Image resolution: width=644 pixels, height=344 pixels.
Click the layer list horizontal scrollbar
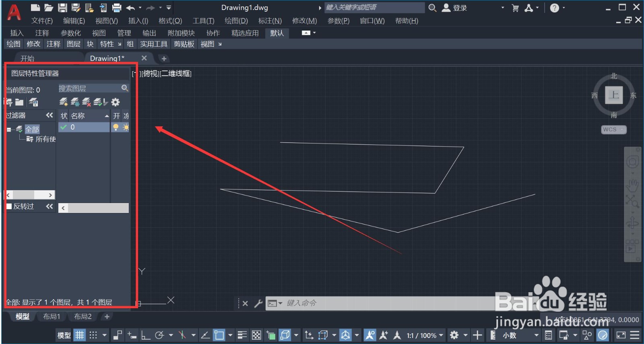94,208
